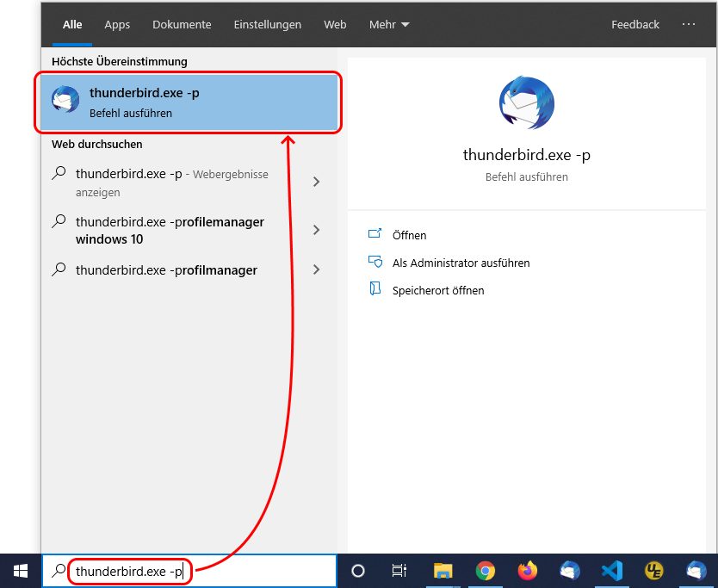Switch to the Einstellungen tab

pyautogui.click(x=267, y=25)
